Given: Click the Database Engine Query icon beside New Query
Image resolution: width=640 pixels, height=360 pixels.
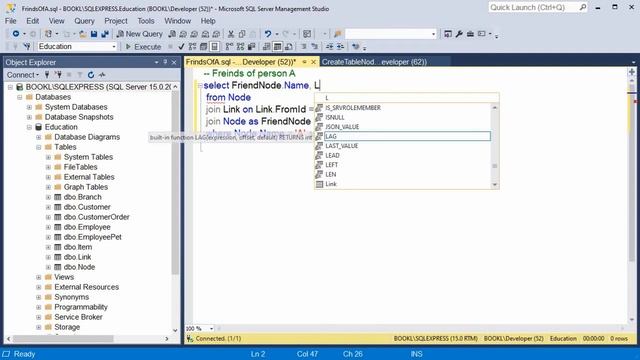Looking at the screenshot, I should (172, 34).
